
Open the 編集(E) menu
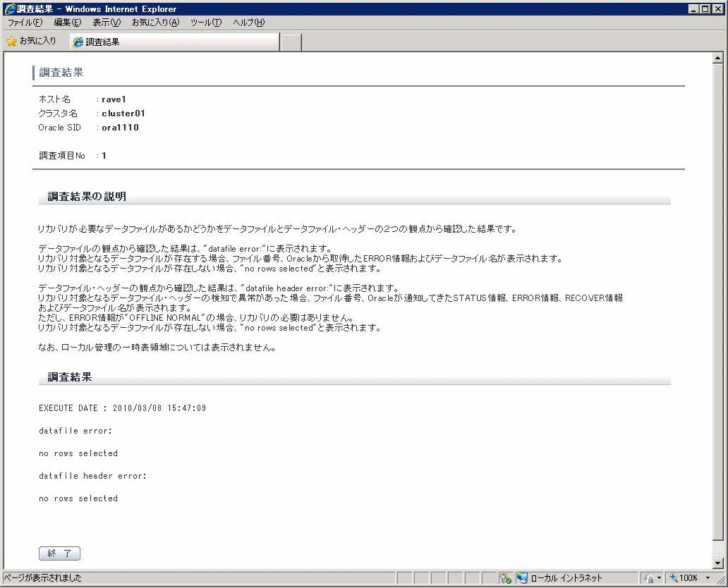click(68, 23)
